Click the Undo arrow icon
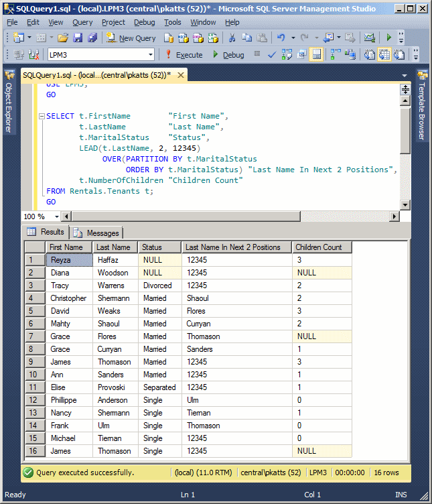Image resolution: width=432 pixels, height=504 pixels. (x=281, y=38)
